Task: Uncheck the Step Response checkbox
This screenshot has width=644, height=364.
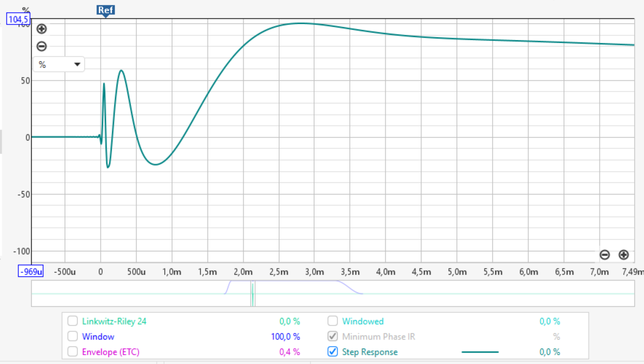Action: pos(333,352)
